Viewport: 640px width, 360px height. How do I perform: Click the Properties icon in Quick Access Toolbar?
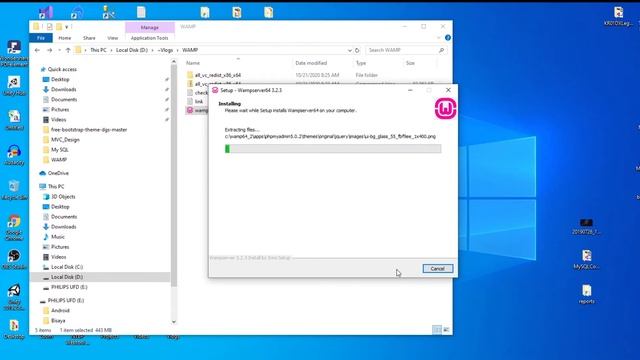point(49,27)
